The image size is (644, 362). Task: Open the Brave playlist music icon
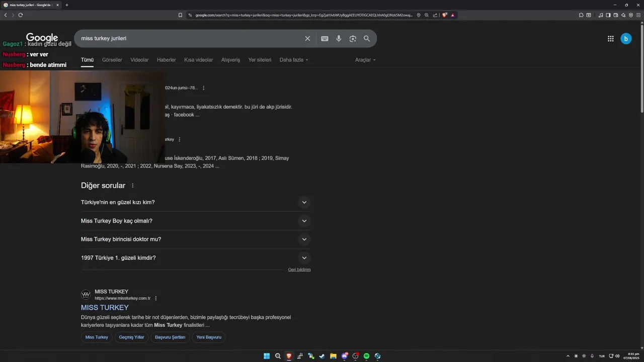(x=601, y=15)
